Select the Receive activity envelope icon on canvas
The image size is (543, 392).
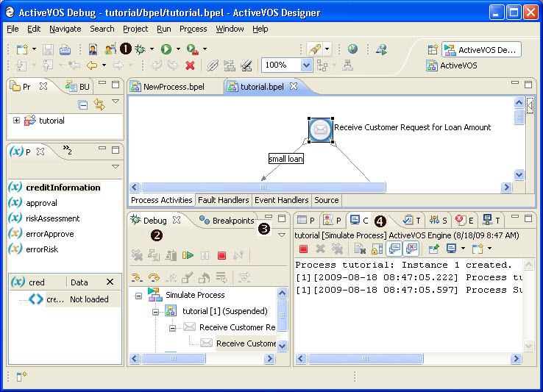pyautogui.click(x=320, y=130)
